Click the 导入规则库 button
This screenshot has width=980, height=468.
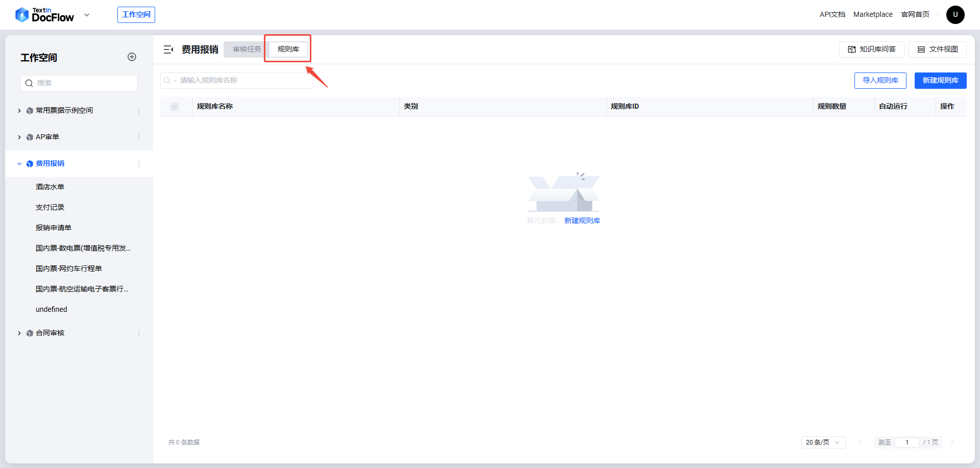(x=880, y=81)
